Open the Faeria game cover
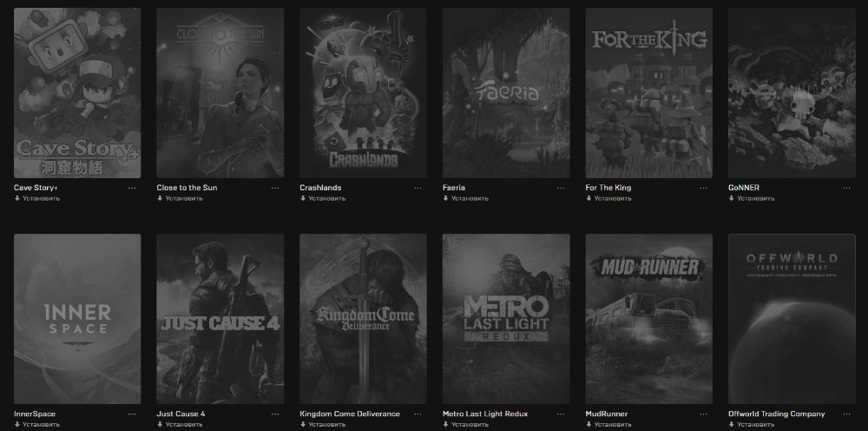Screen dimensions: 868x431 coord(506,92)
